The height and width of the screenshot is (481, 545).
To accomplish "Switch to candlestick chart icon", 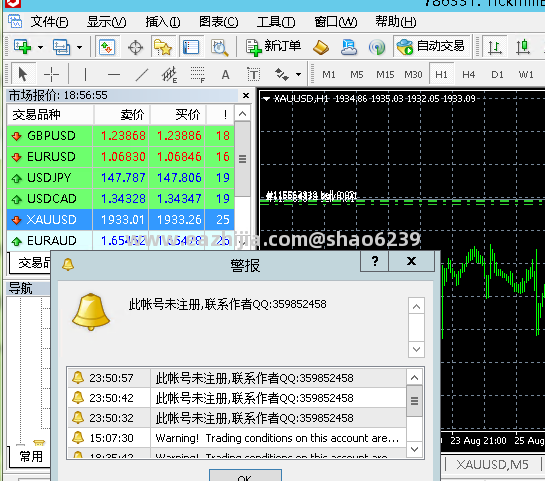I will coord(522,47).
